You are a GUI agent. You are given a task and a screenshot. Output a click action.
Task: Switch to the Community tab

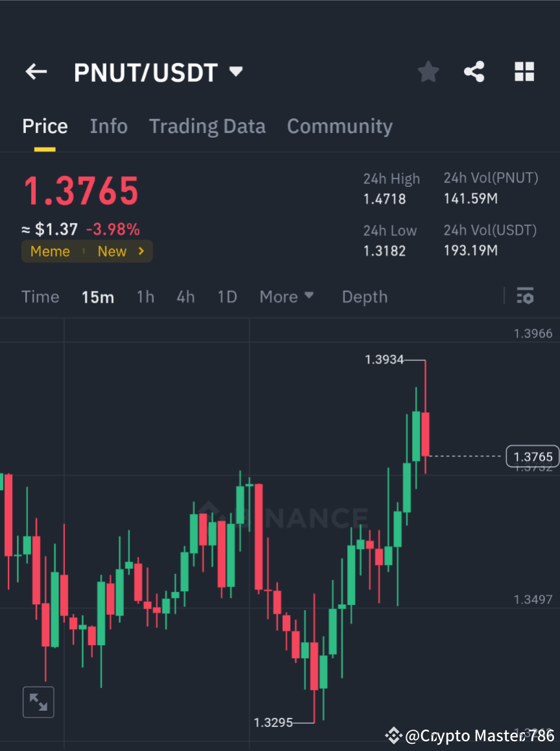pyautogui.click(x=339, y=126)
